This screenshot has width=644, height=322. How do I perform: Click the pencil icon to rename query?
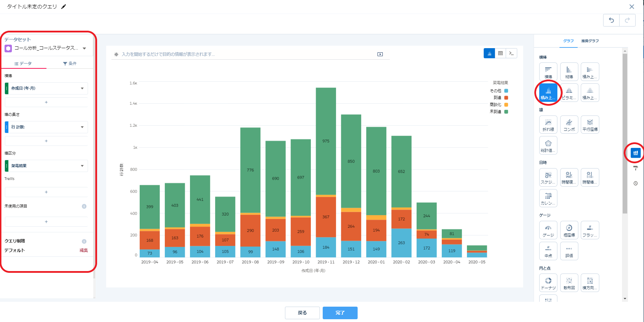pyautogui.click(x=64, y=7)
